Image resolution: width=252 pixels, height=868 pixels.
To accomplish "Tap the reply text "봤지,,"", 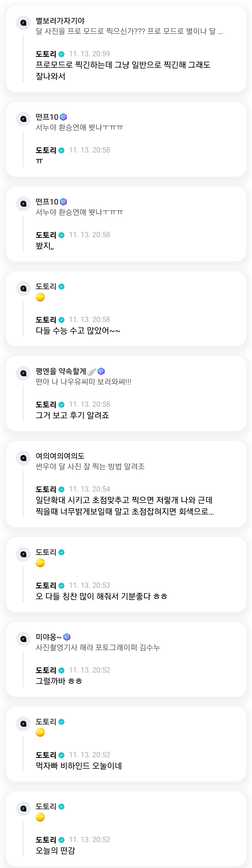I will coord(44,246).
